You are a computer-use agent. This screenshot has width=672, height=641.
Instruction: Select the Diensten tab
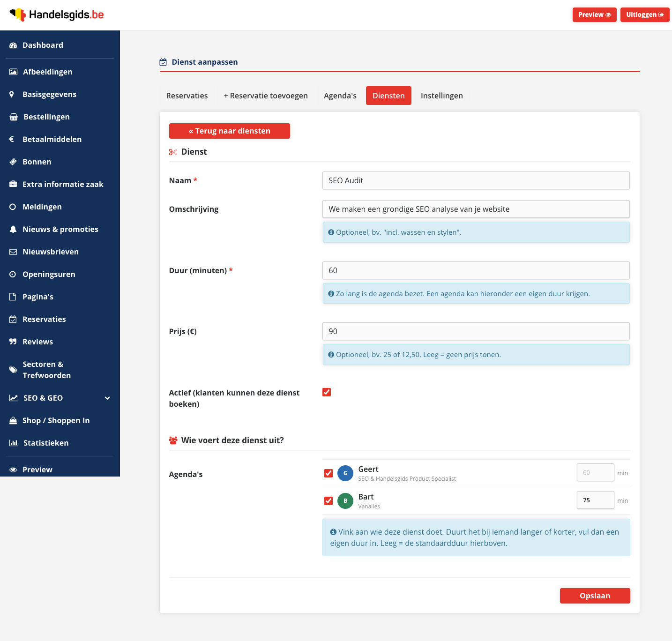pyautogui.click(x=388, y=96)
